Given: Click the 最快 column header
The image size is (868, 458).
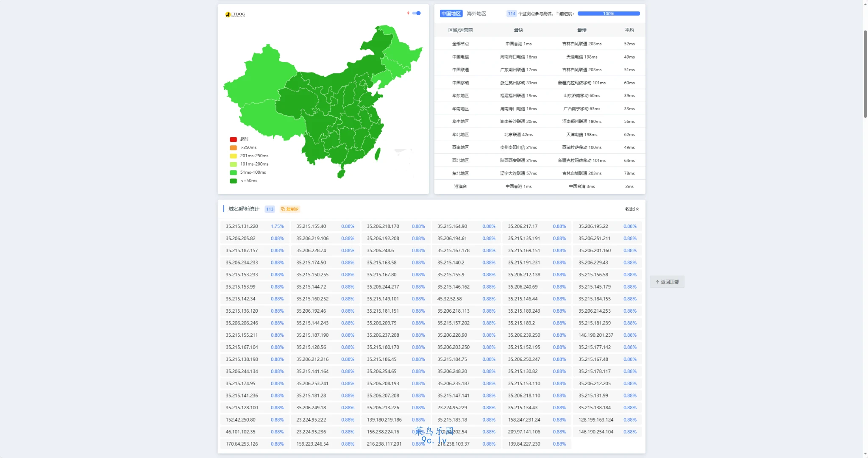Looking at the screenshot, I should 518,30.
